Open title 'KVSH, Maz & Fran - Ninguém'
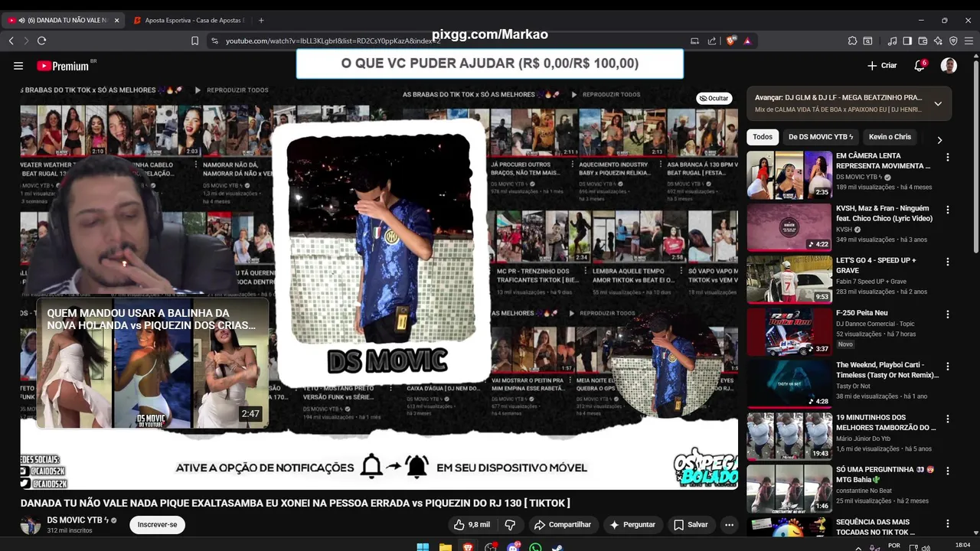Screen dimensions: 980x551 (884, 213)
